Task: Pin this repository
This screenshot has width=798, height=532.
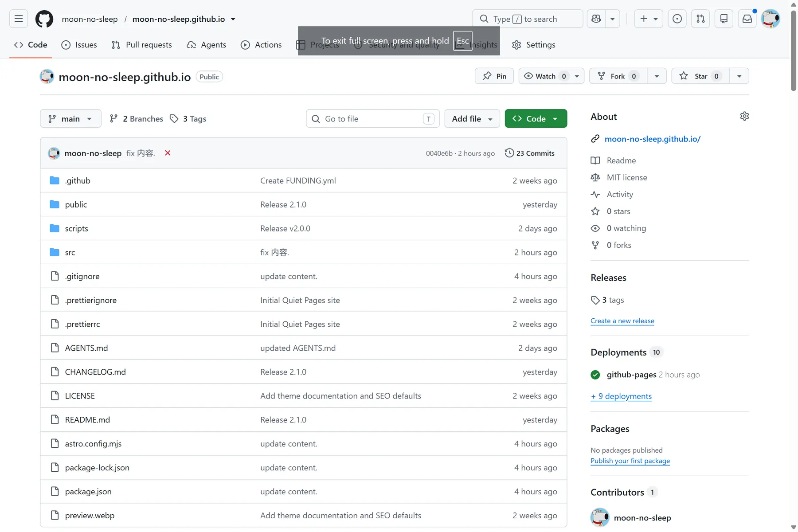Action: [x=494, y=76]
